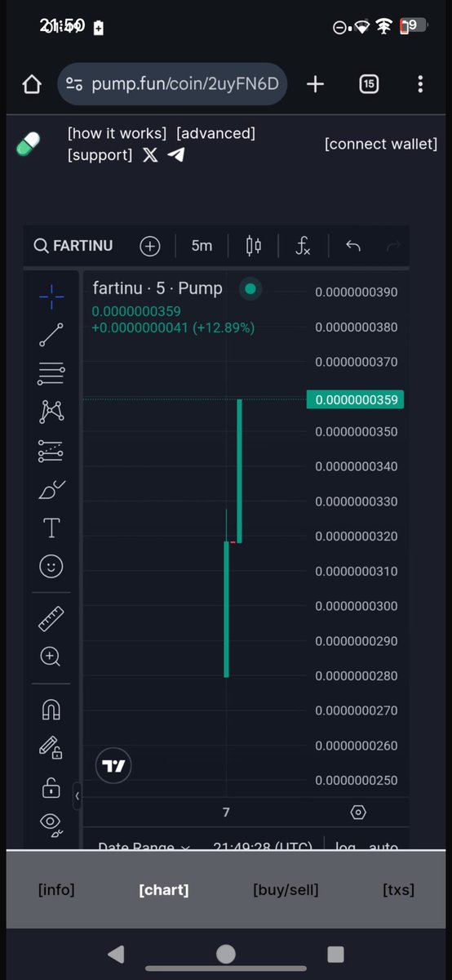
Task: Toggle magnet mode
Action: [51, 710]
